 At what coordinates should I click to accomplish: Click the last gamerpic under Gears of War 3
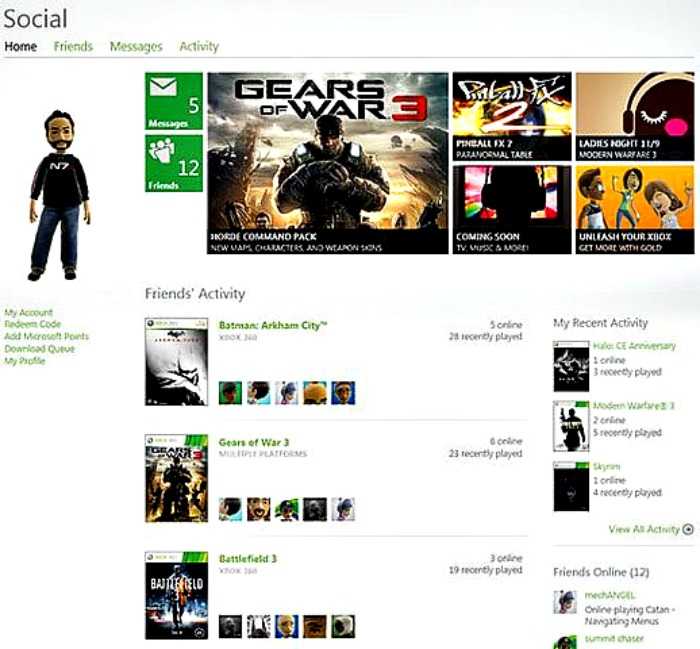(x=343, y=509)
